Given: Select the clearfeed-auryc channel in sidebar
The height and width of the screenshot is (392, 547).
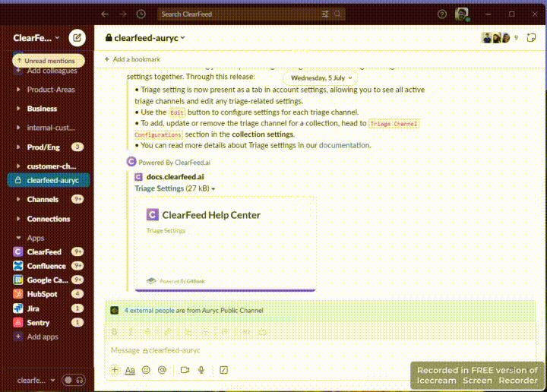Looking at the screenshot, I should (x=49, y=180).
